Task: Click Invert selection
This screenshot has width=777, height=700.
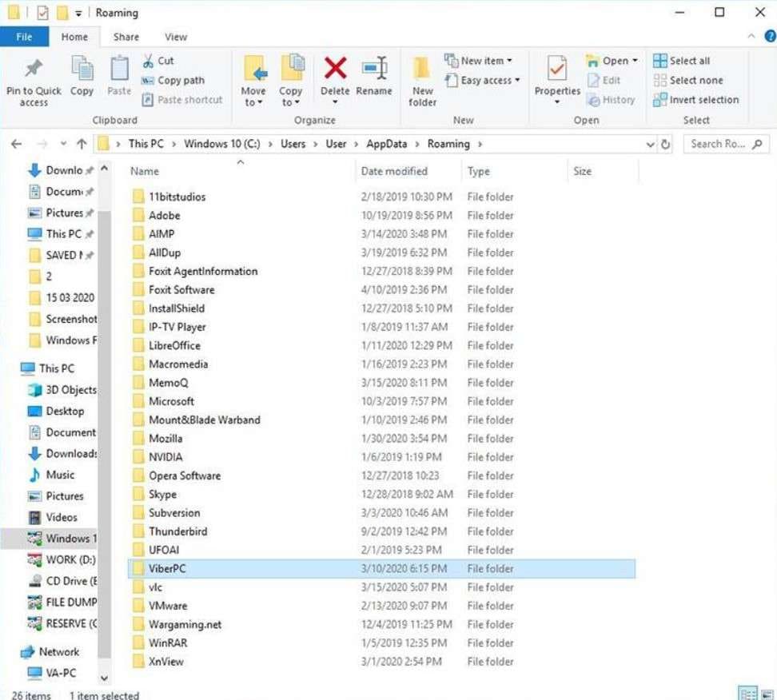Action: [x=695, y=100]
